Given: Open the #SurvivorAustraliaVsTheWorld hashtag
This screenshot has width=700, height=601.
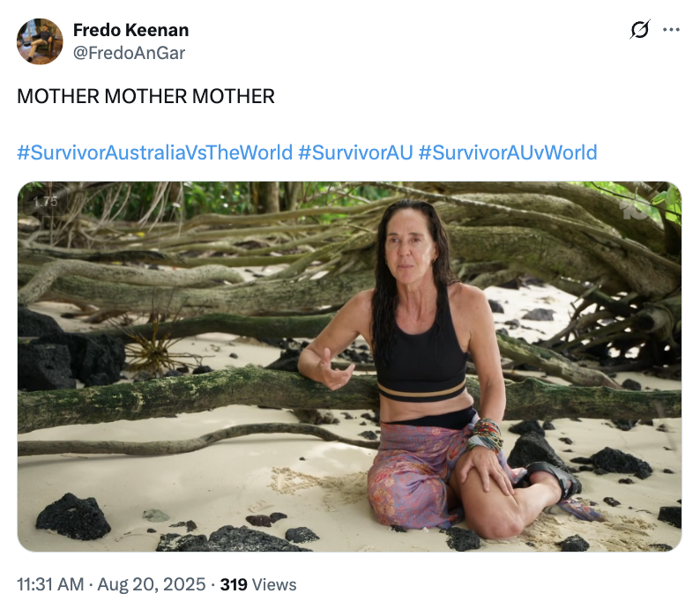Looking at the screenshot, I should tap(154, 152).
